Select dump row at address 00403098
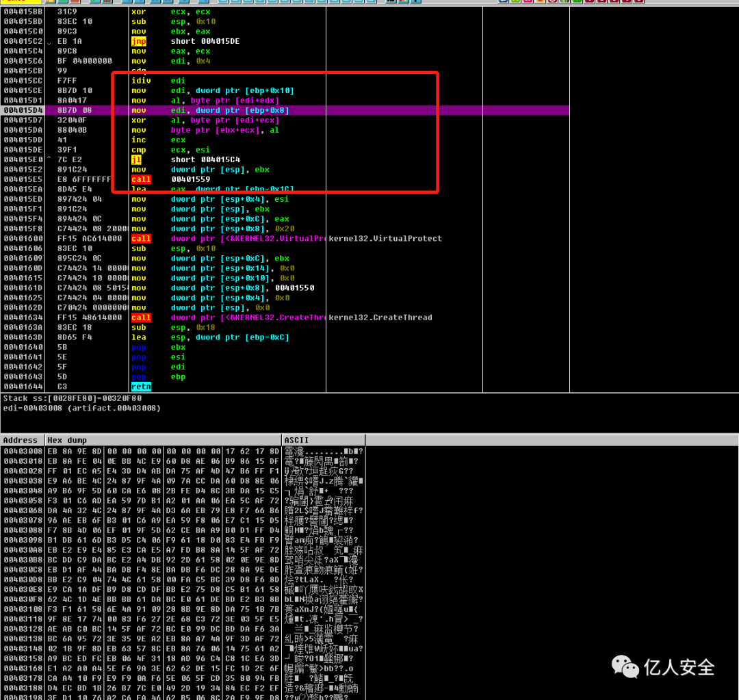Screen dimensions: 739x700 click(183, 541)
